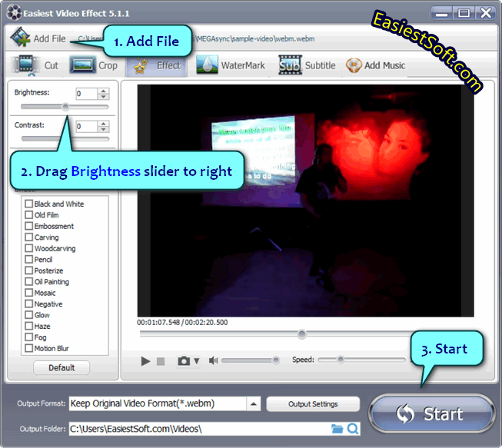Open the Subtitle Sub icon
The width and height of the screenshot is (502, 448).
click(290, 65)
